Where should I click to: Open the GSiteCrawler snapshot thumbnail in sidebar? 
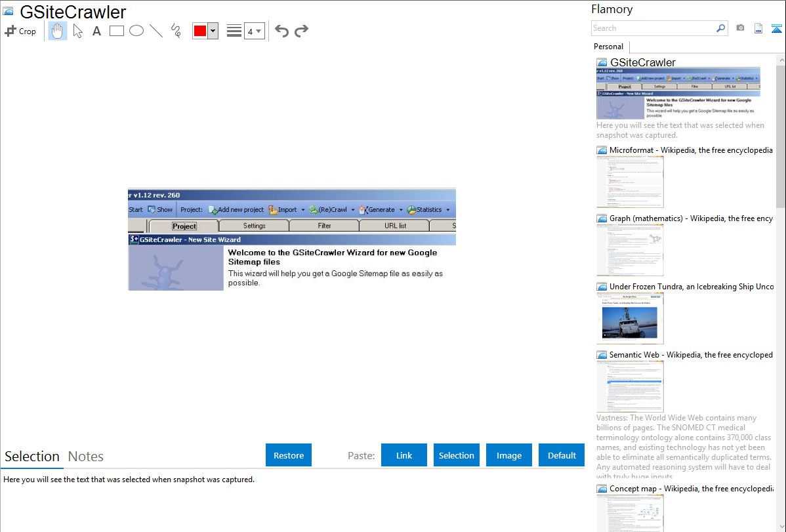click(x=678, y=93)
